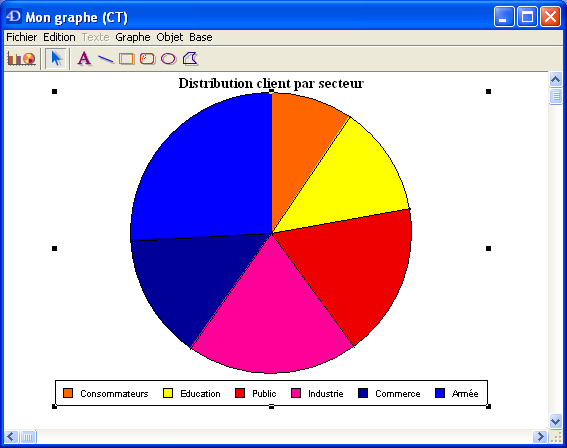This screenshot has width=567, height=448.
Task: Select the arrow pointer tool
Action: point(56,59)
